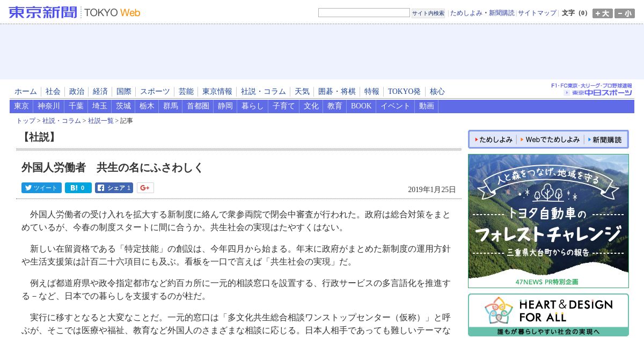The image size is (644, 338).
Task: Select the 栃木 regional tab
Action: point(147,106)
